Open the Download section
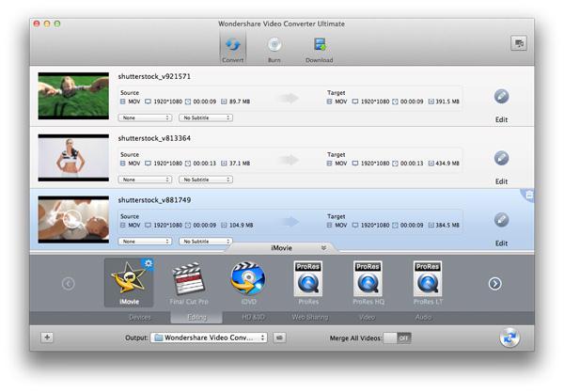 tap(319, 50)
